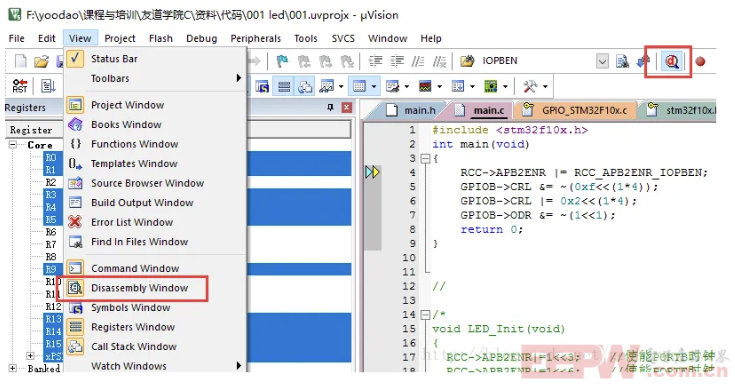Screen dimensions: 735x385
Task: Switch to GPIO_STM32F10x.c tab
Action: 577,110
